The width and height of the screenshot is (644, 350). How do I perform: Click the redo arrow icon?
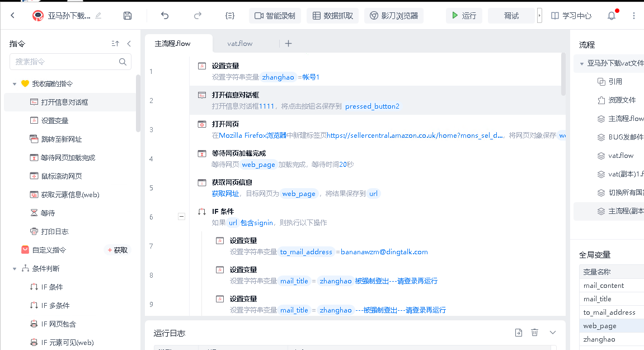click(x=198, y=16)
